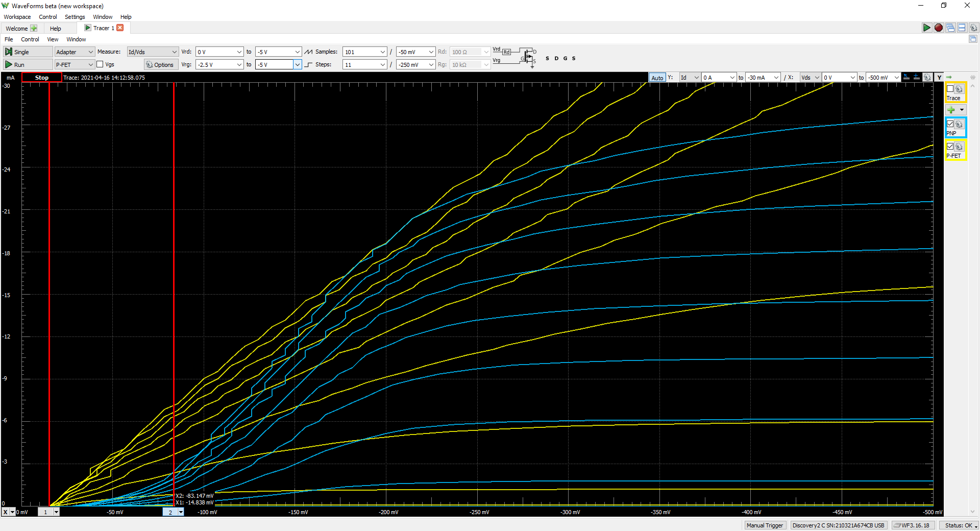Open the PNP trace settings gear

959,124
